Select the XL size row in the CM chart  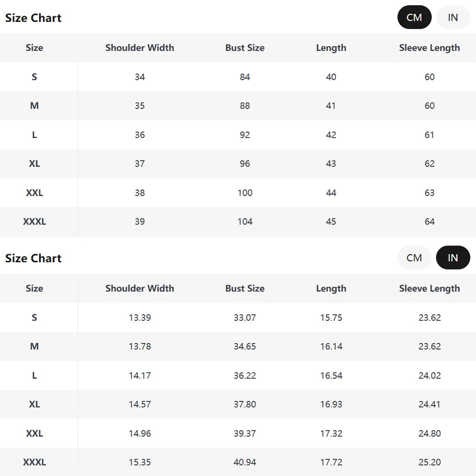point(34,163)
